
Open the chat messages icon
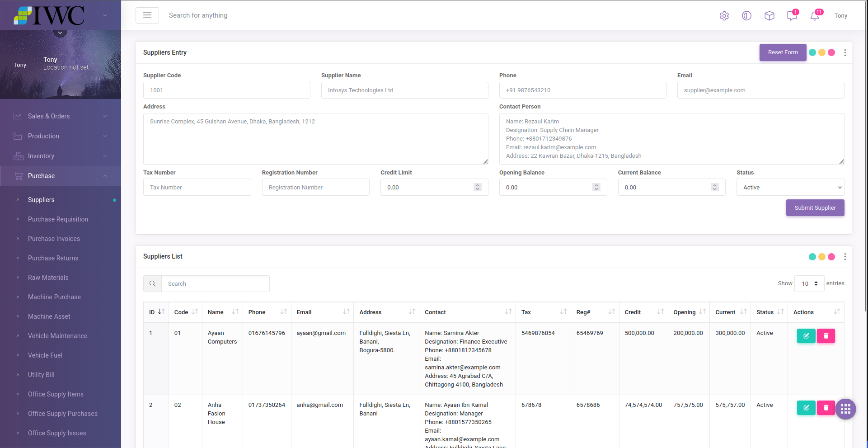[x=792, y=16]
